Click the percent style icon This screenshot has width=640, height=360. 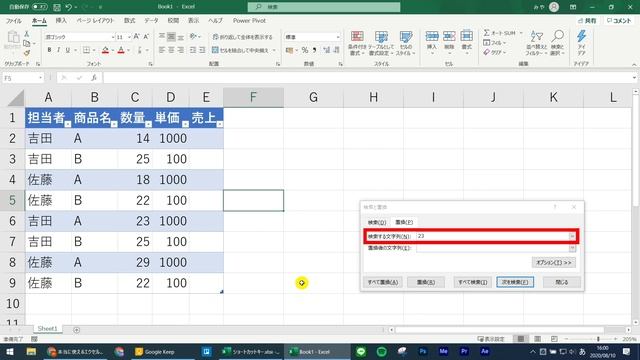[304, 50]
